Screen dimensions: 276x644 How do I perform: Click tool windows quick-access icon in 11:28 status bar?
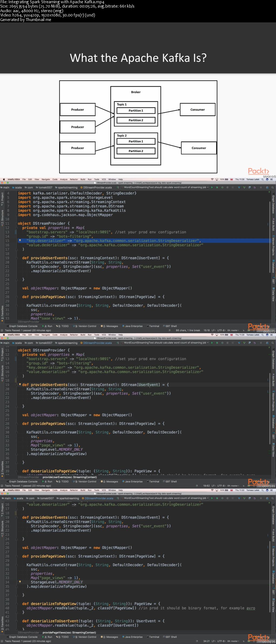(x=2, y=330)
